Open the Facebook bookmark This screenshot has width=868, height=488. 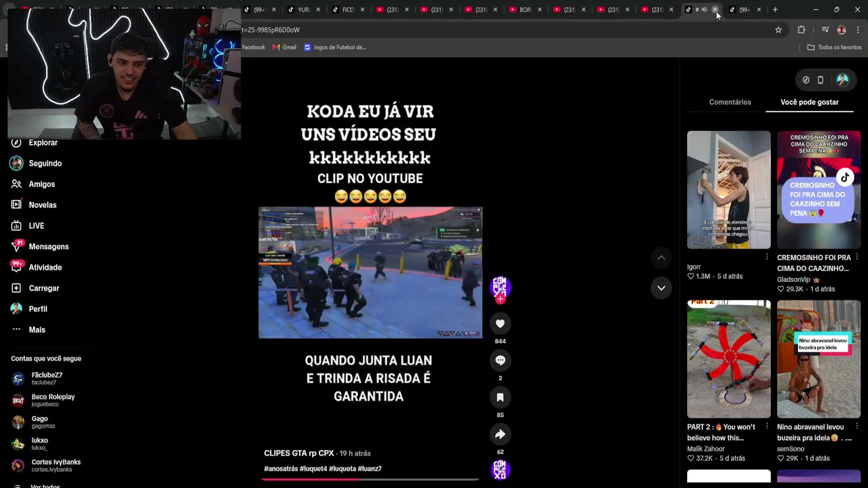point(254,47)
